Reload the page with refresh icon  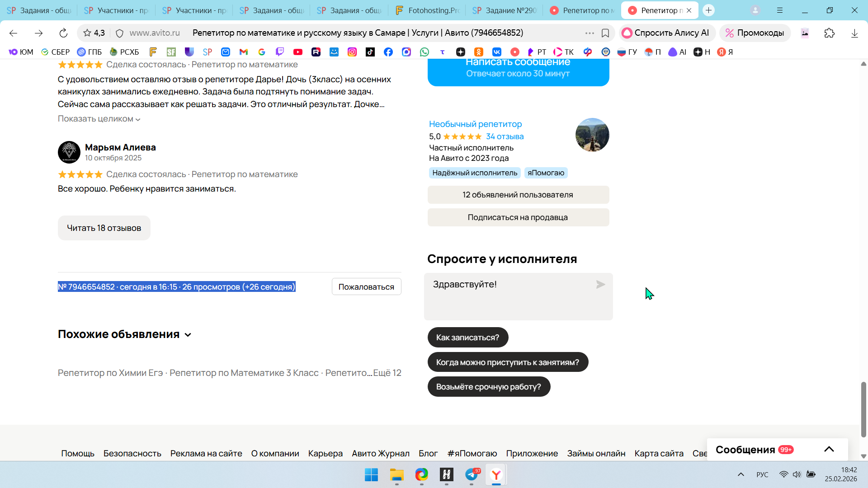tap(63, 33)
